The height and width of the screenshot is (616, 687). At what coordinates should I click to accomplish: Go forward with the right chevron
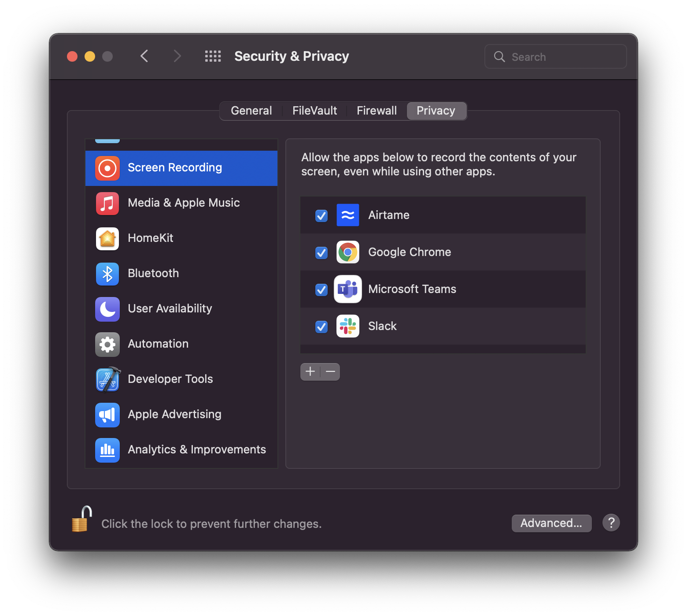coord(177,56)
